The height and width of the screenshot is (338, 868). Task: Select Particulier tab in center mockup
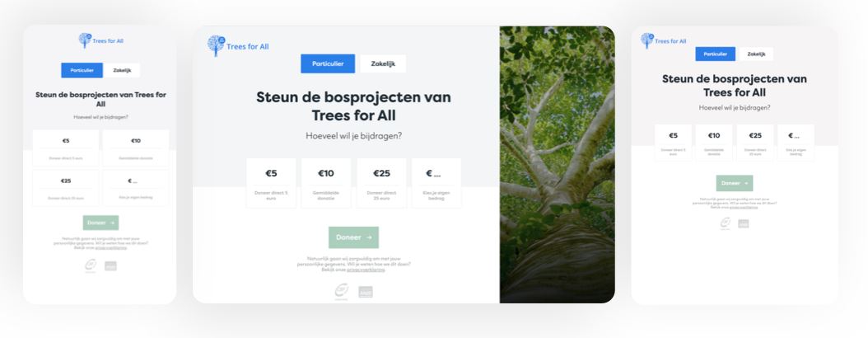[x=328, y=63]
